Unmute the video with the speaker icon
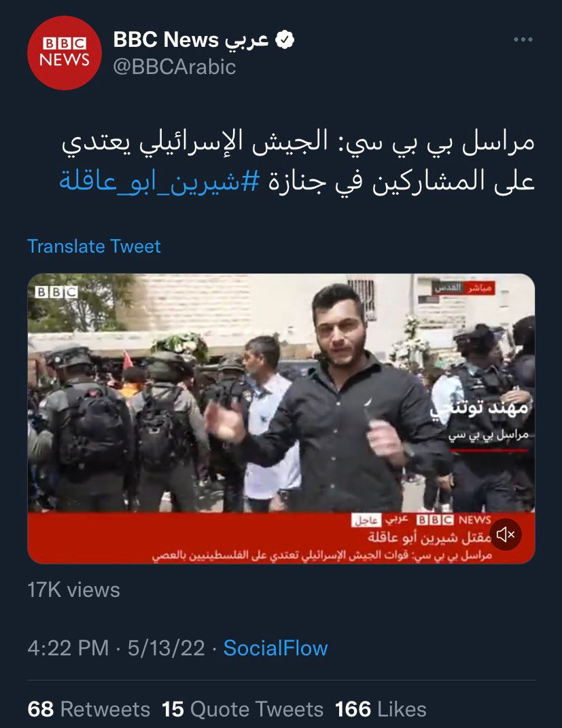This screenshot has width=562, height=728. click(x=506, y=534)
